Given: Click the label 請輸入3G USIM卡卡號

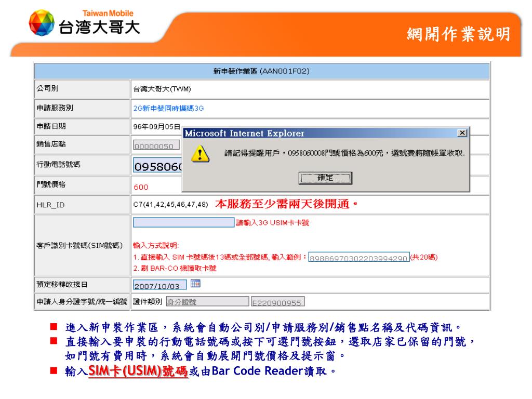Looking at the screenshot, I should coord(272,222).
